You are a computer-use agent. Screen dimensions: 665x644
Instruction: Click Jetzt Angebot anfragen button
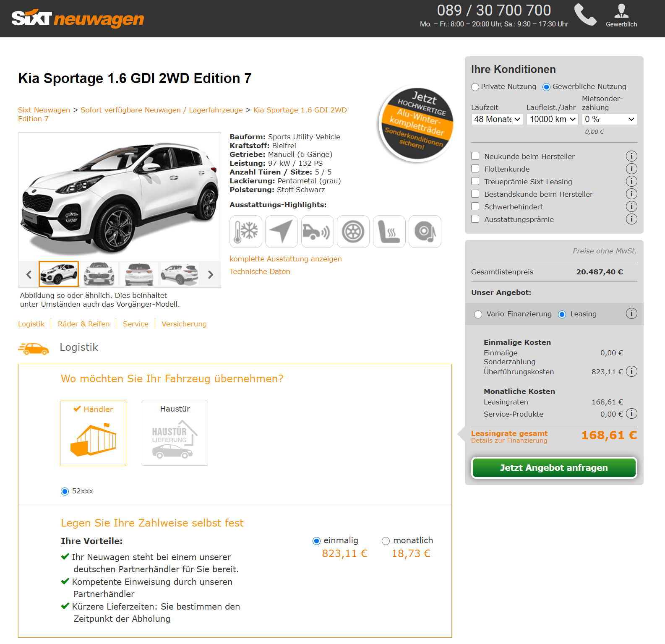(x=554, y=468)
